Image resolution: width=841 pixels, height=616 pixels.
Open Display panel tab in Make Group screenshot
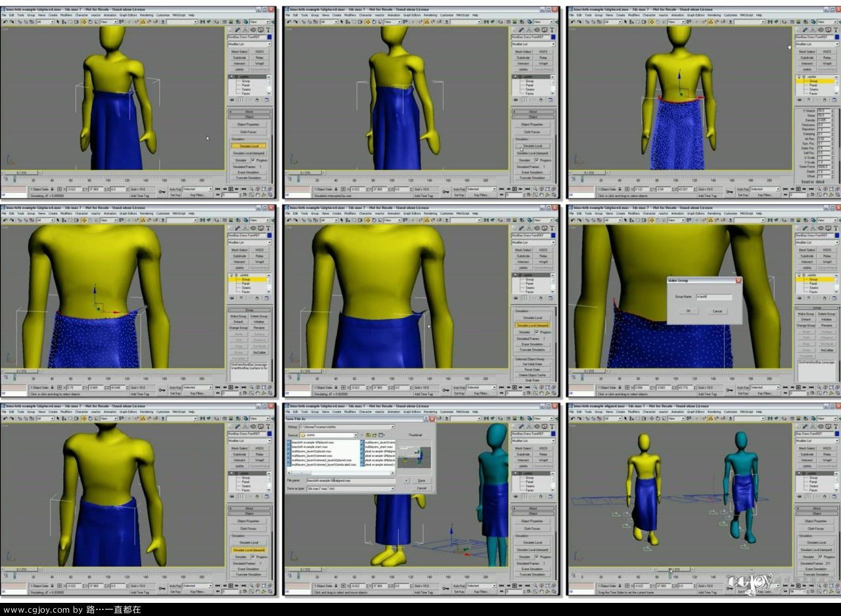[828, 228]
